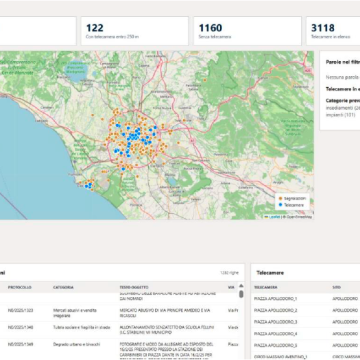Select the 'Tutela sociale e fragilità in strada' cell

click(82, 328)
